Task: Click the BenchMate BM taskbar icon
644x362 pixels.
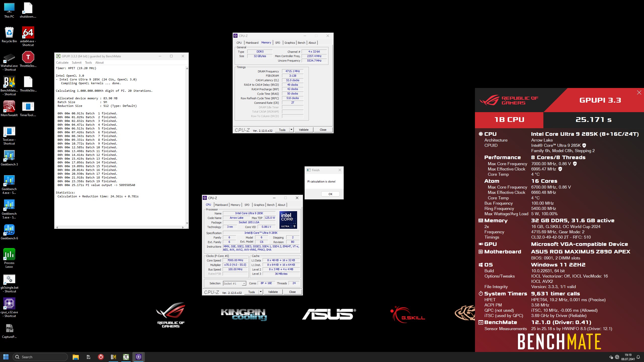Action: click(113, 357)
